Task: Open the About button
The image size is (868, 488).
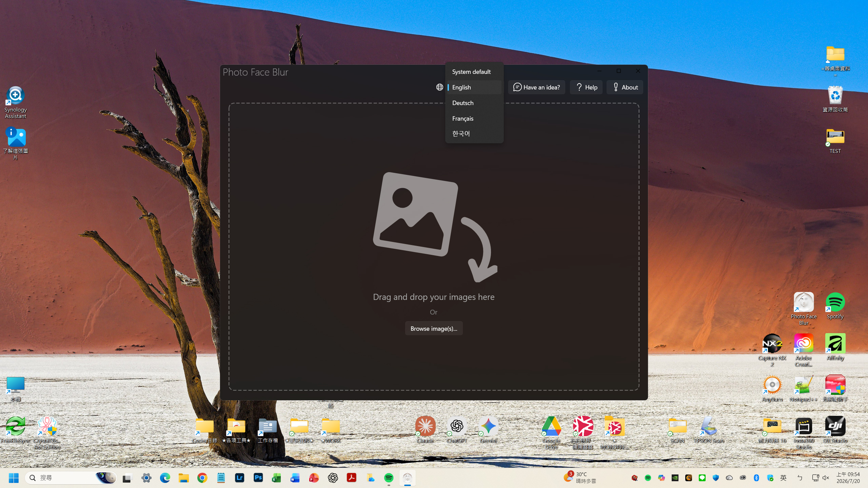Action: tap(625, 87)
